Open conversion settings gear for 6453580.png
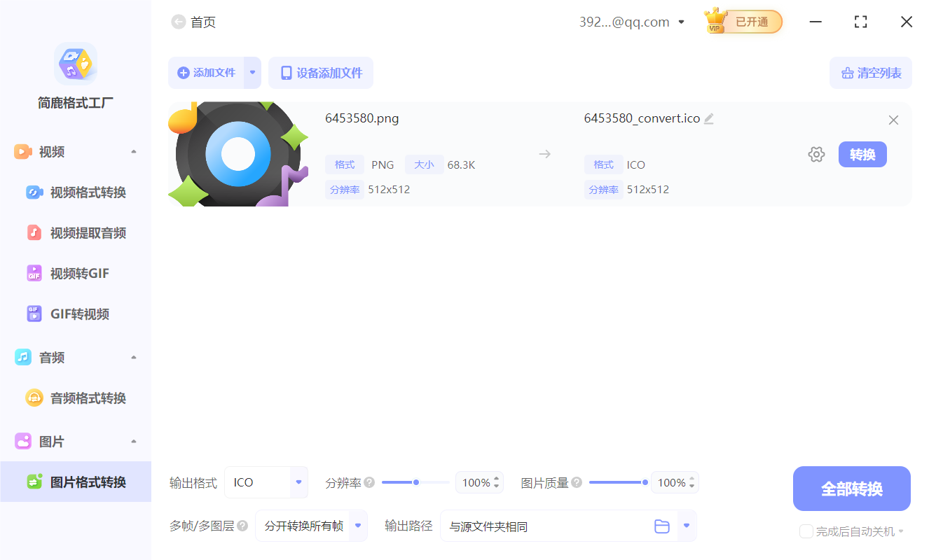 [816, 154]
